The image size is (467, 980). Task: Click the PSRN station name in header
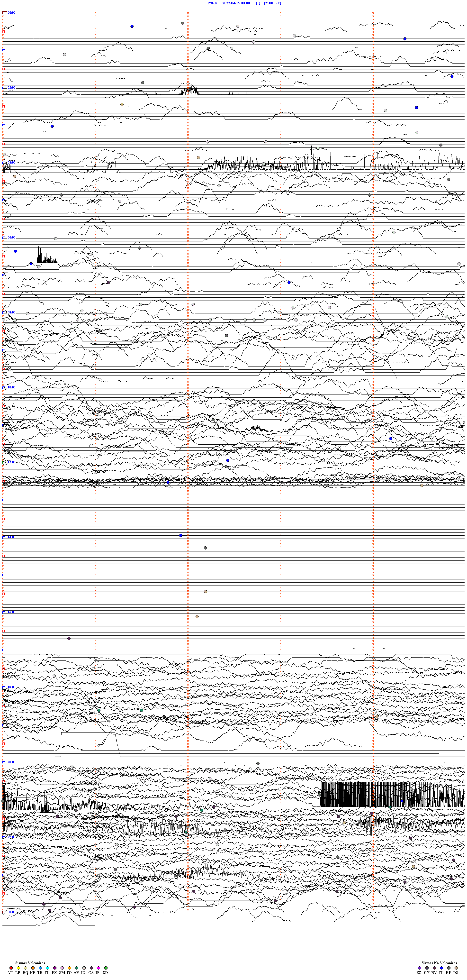click(213, 3)
